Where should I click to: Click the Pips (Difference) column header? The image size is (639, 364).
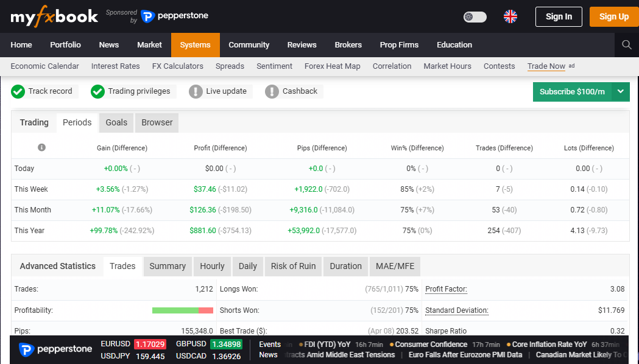[322, 148]
